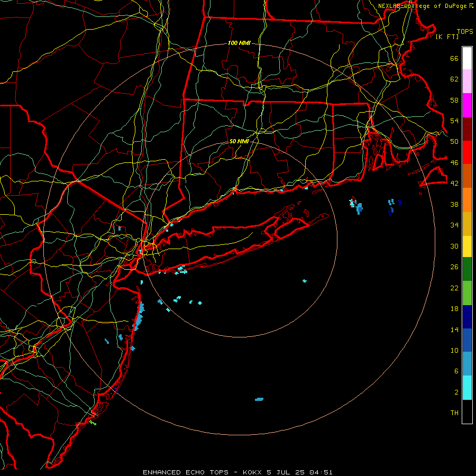Screen dimensions: 476x476
Task: Click the legend value 18
Action: 454,309
